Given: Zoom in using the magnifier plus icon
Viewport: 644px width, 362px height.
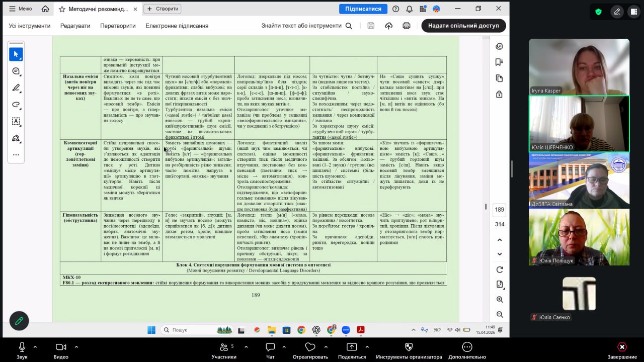Looking at the screenshot, I should point(500,300).
